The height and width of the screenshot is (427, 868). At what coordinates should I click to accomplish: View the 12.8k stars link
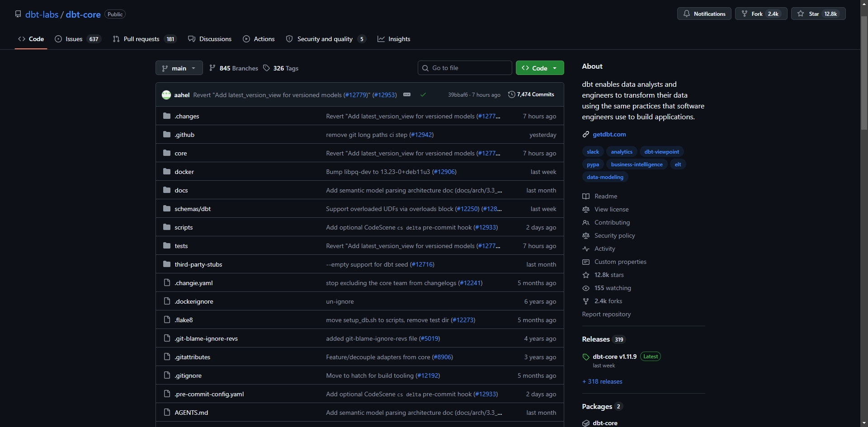coord(603,275)
